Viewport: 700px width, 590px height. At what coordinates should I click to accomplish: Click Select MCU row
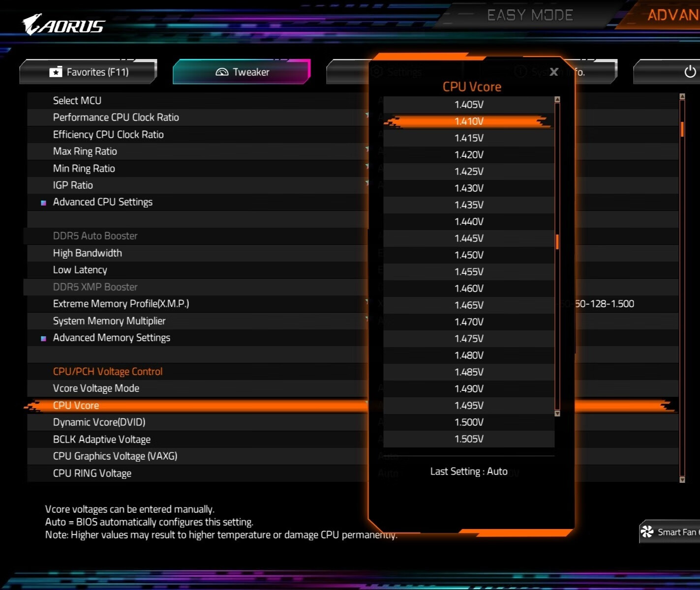click(x=198, y=100)
